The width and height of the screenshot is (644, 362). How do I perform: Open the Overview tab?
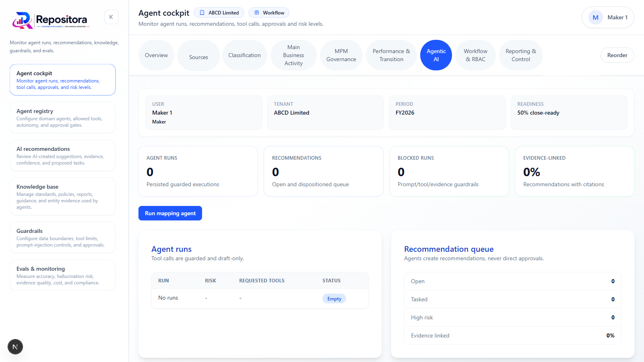click(156, 55)
